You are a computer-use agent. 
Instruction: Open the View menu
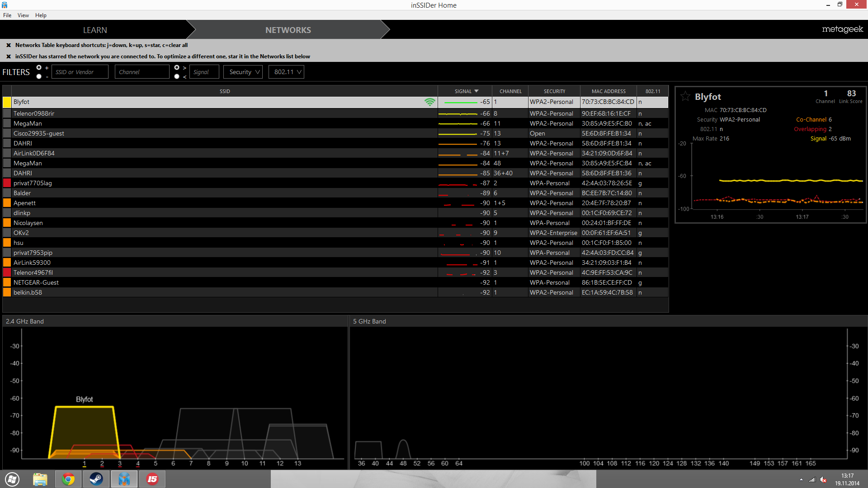[x=23, y=15]
